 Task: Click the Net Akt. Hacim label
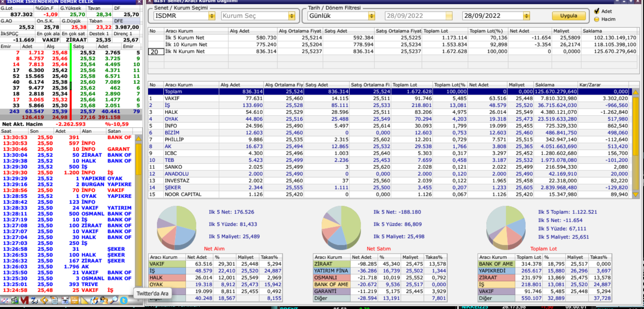pos(22,124)
